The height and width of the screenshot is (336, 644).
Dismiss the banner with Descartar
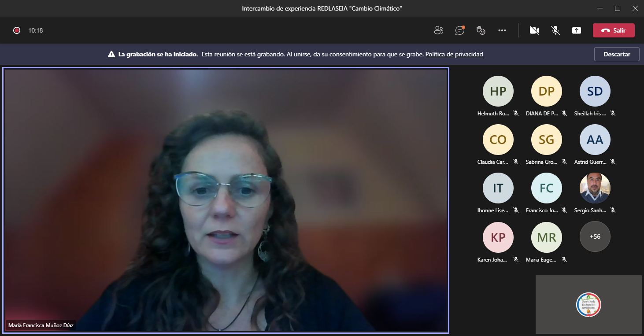[617, 54]
